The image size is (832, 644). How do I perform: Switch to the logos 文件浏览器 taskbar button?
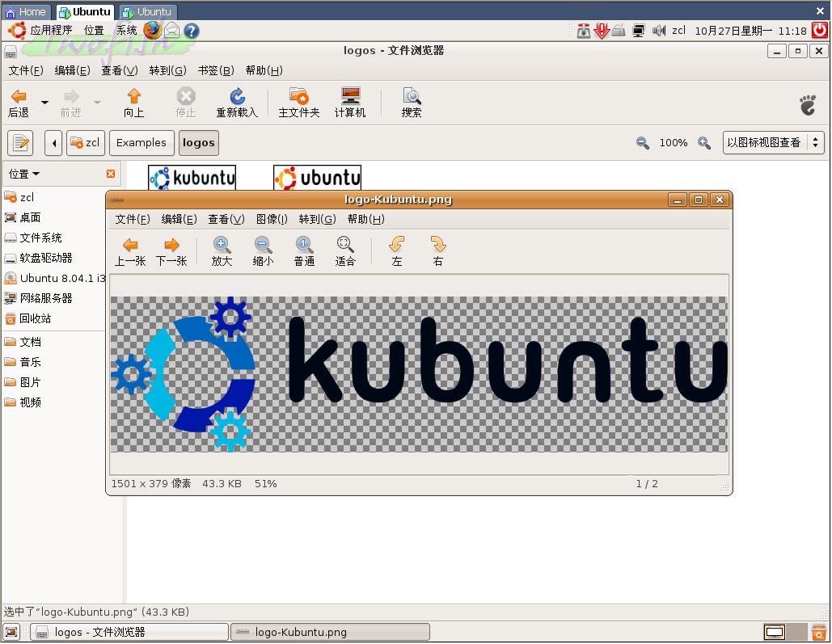(x=129, y=633)
